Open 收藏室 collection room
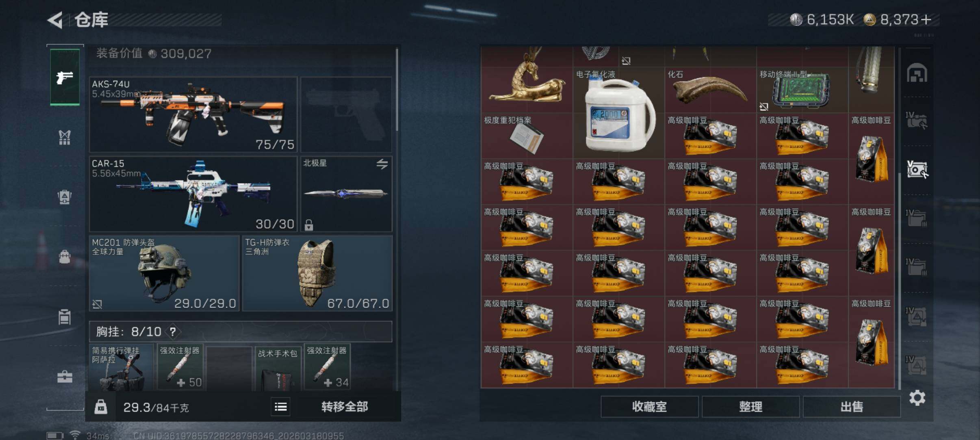The image size is (980, 440). click(x=649, y=406)
